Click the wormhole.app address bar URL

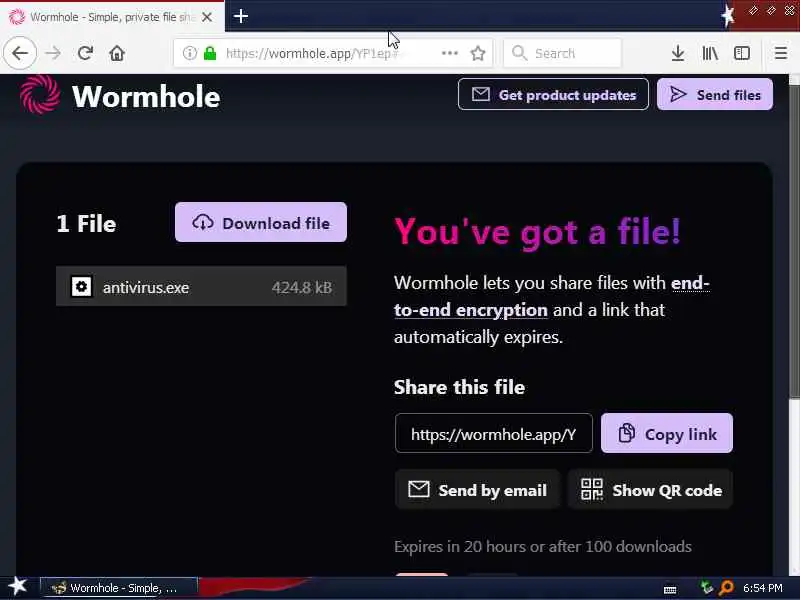click(x=311, y=53)
